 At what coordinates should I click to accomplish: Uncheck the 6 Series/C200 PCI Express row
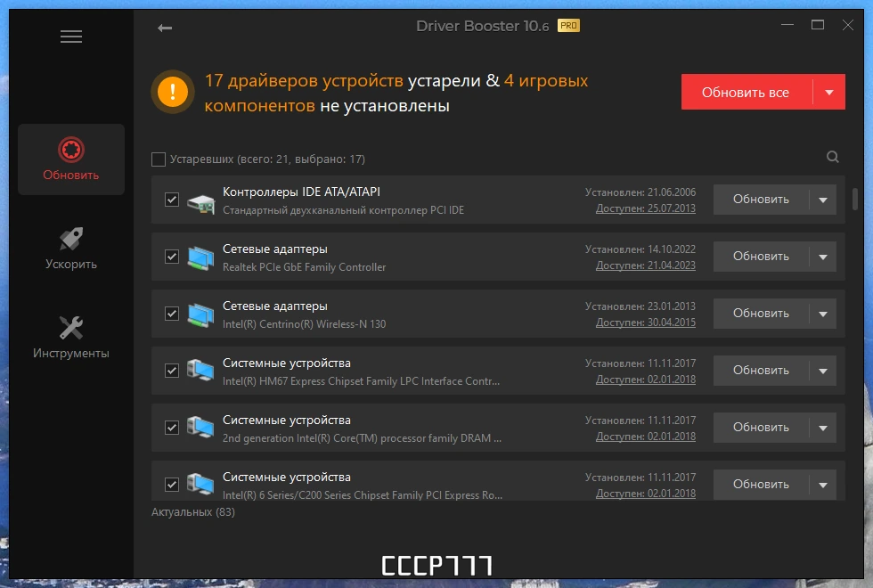point(172,485)
